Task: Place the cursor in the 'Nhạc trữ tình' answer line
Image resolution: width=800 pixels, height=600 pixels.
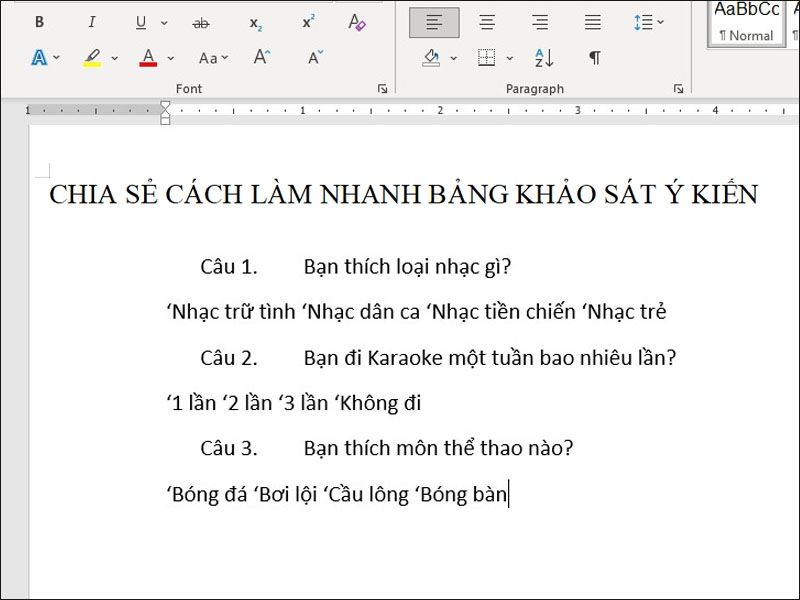Action: point(416,311)
